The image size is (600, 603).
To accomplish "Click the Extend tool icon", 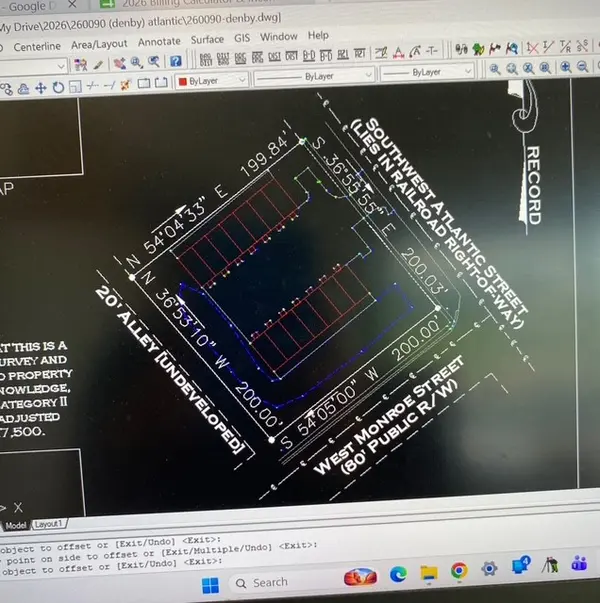I will [x=109, y=85].
